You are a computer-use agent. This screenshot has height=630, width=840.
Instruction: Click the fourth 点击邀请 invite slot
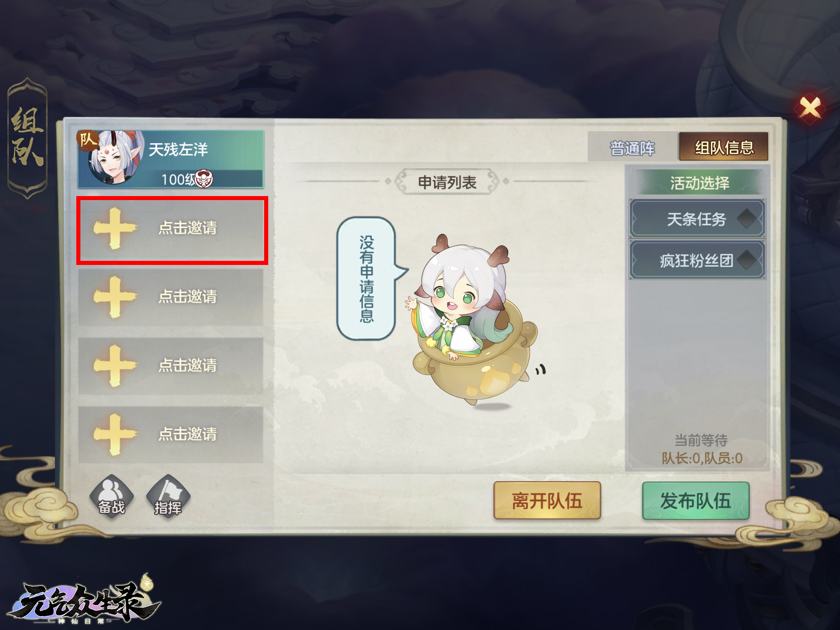(171, 435)
